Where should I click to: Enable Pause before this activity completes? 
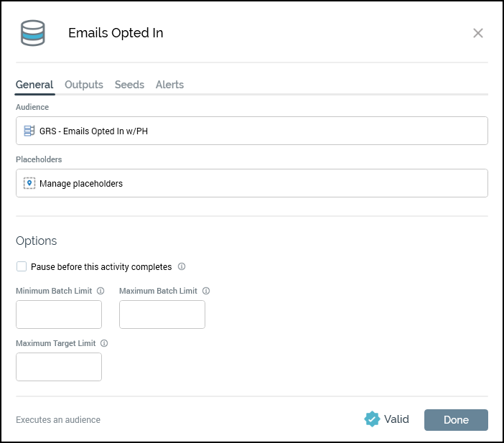[22, 266]
